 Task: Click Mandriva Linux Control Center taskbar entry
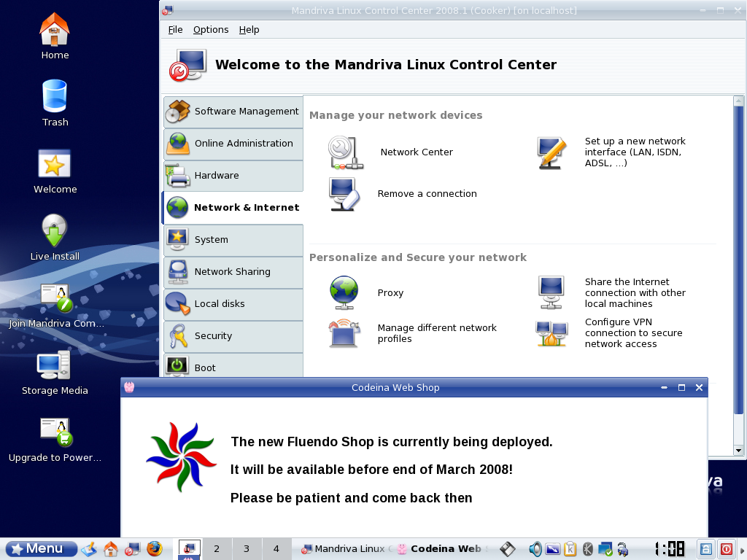point(346,549)
